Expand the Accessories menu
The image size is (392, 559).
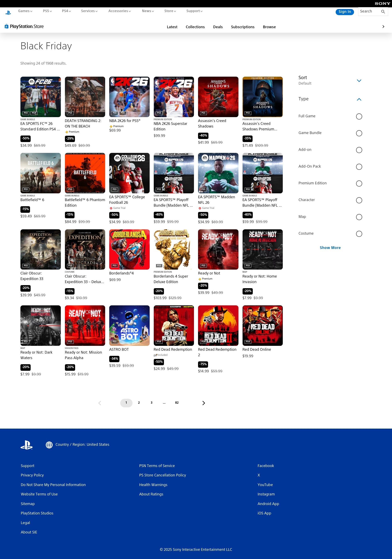pyautogui.click(x=120, y=11)
